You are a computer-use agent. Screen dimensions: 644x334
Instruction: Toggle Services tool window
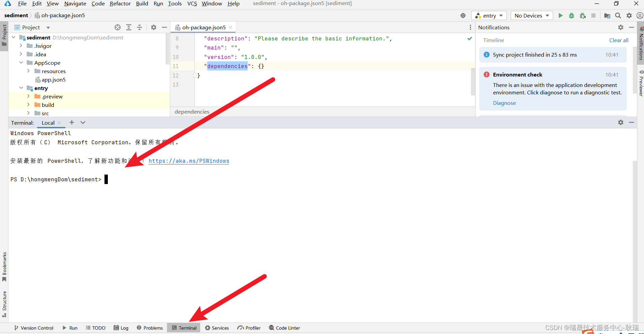pos(217,328)
